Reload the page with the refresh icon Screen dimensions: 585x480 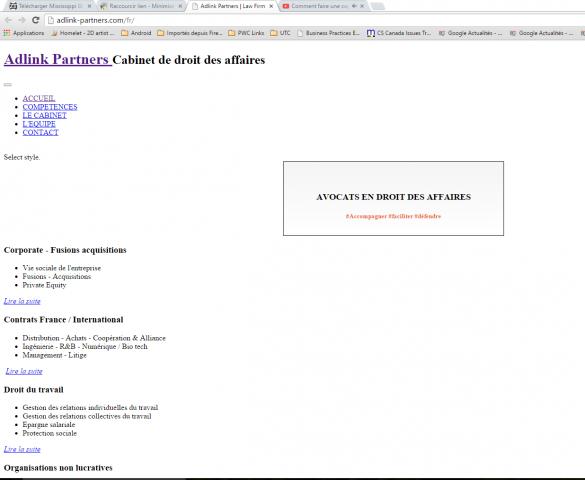pyautogui.click(x=35, y=20)
